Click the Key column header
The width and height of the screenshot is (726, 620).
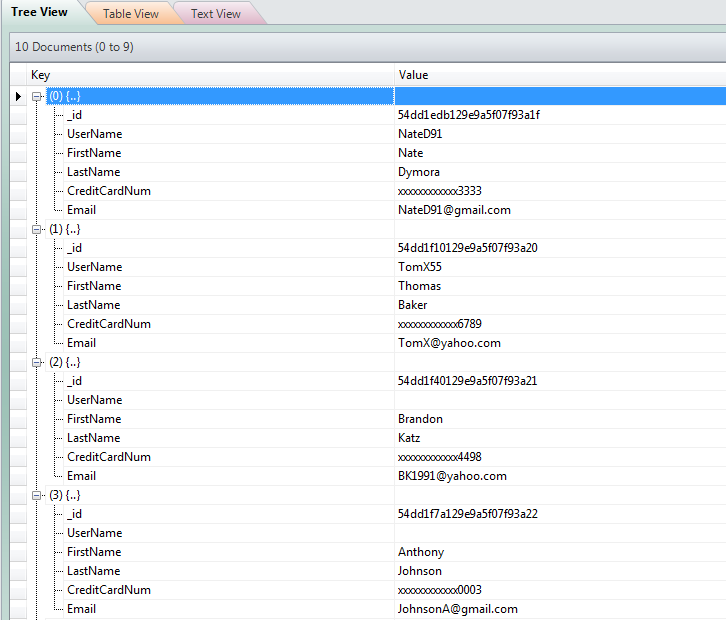click(x=211, y=75)
